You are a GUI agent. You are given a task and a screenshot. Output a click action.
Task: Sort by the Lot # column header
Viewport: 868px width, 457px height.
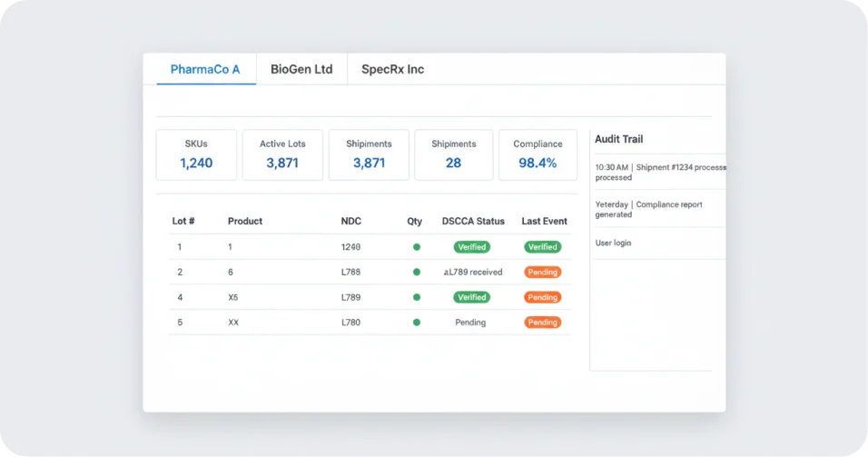point(183,221)
